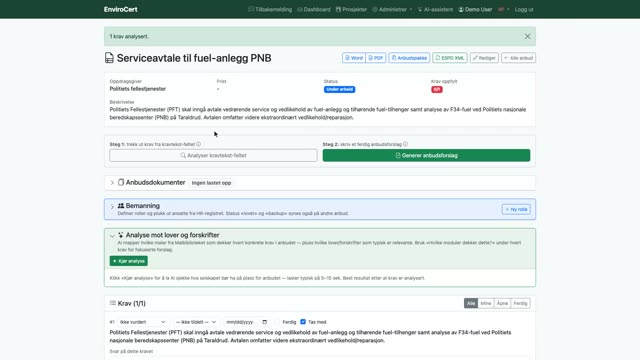Click the list icon beside Krav (1/1)
The height and width of the screenshot is (360, 640).
pos(113,303)
